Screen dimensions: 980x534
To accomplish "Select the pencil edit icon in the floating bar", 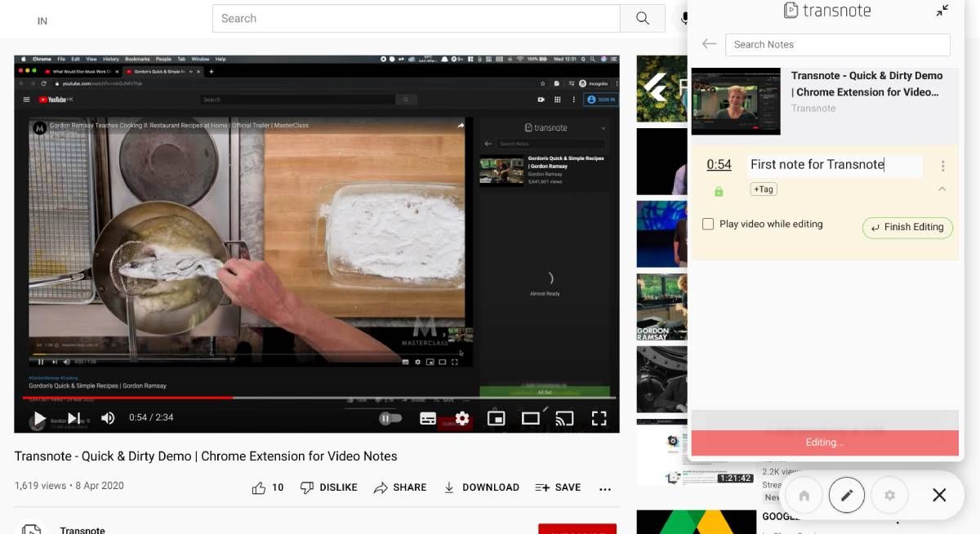I will pyautogui.click(x=847, y=495).
